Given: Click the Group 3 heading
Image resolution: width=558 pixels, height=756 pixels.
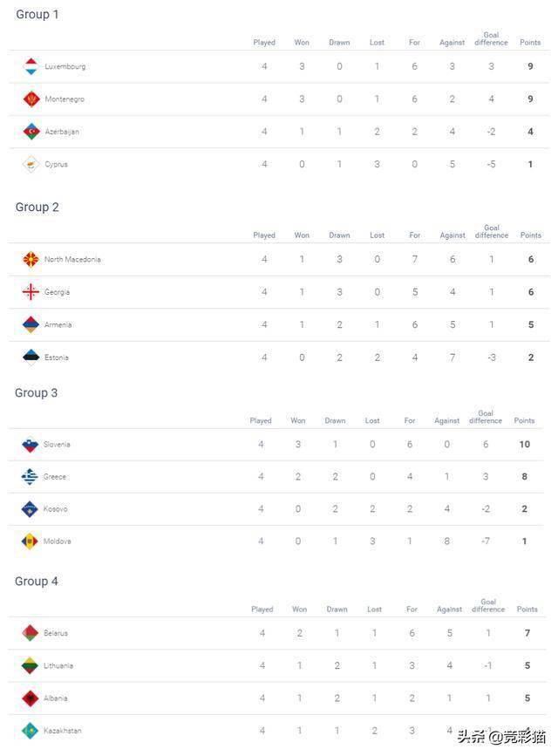Looking at the screenshot, I should tap(37, 393).
